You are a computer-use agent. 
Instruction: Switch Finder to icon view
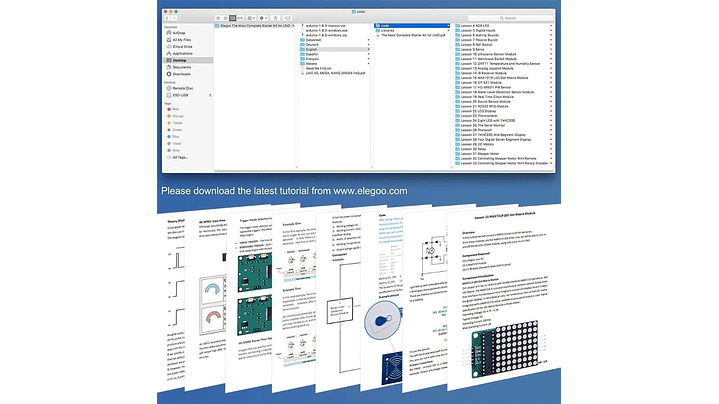pyautogui.click(x=218, y=18)
